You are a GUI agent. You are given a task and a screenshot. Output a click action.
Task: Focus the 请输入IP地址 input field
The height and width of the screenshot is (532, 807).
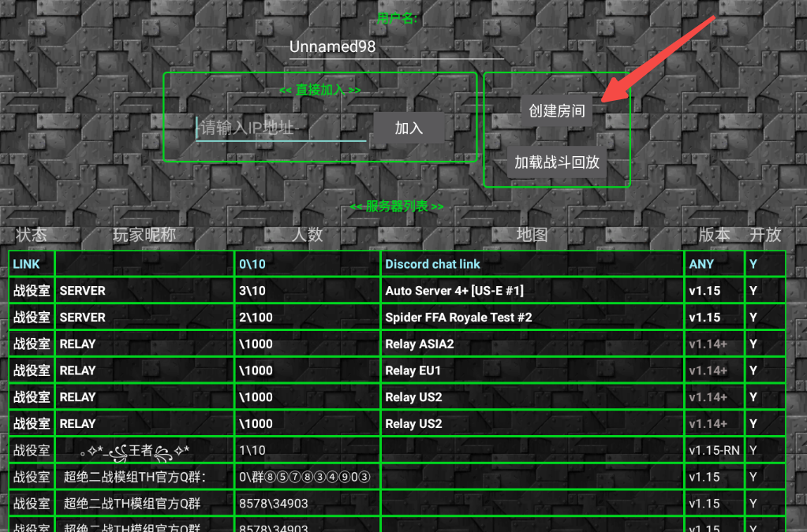(x=280, y=128)
